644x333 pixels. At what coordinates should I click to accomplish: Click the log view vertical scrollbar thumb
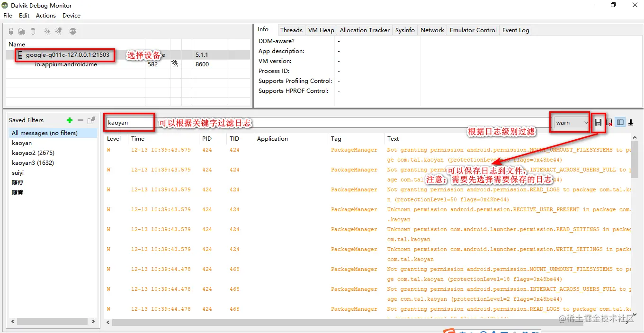click(635, 160)
